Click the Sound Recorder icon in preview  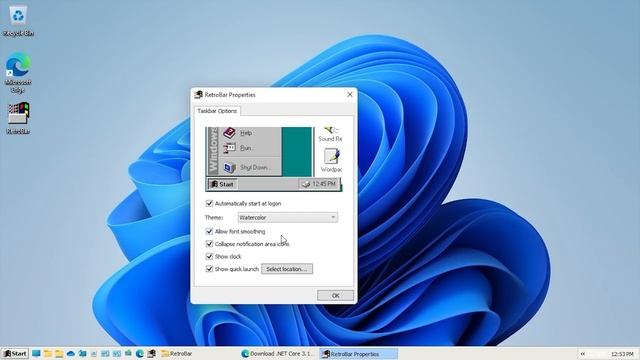click(332, 130)
